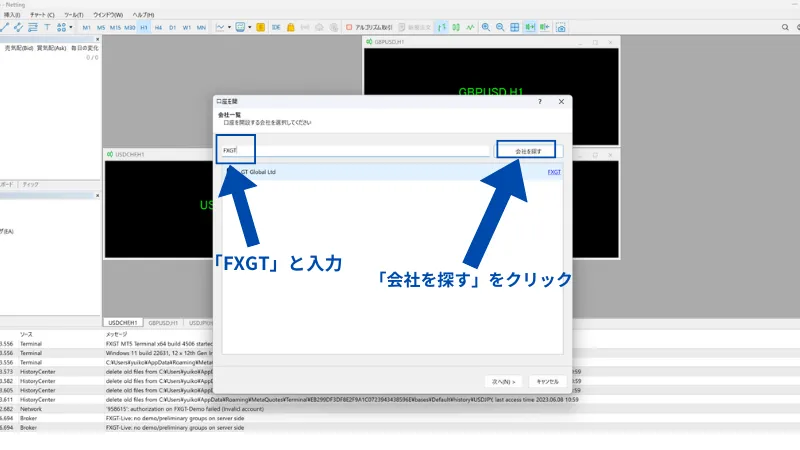Toggle the H1 timeframe button
Viewport: 800px width, 450px height.
144,28
